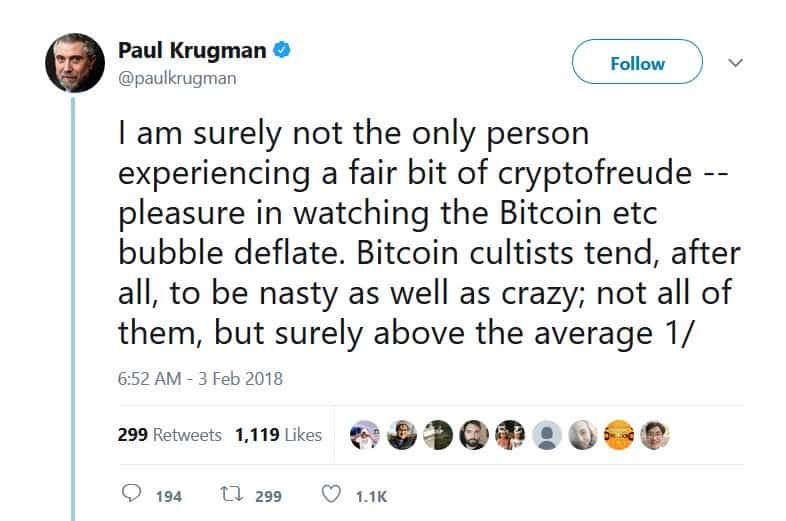
Task: Open the 6:52 AM - 3 Feb 2018 timestamp
Action: tap(200, 379)
